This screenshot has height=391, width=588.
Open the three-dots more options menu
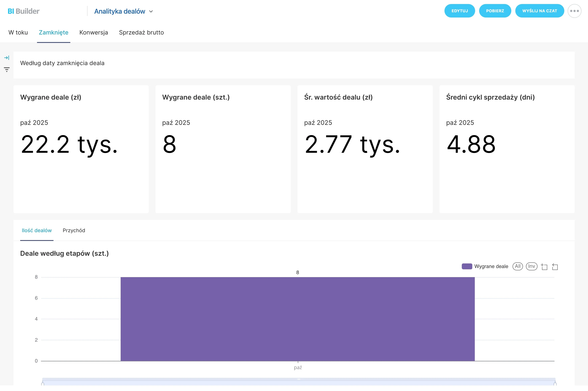pyautogui.click(x=574, y=11)
